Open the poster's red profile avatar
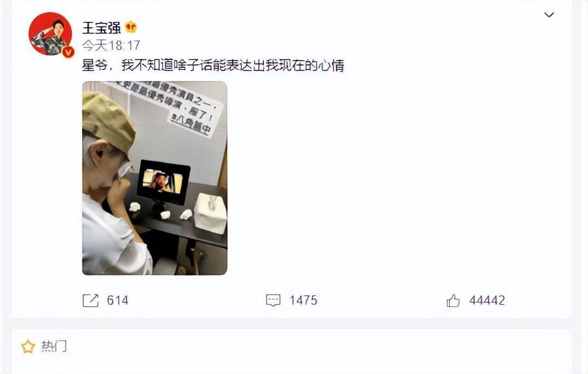Screen dimensions: 588x374 click(x=50, y=34)
